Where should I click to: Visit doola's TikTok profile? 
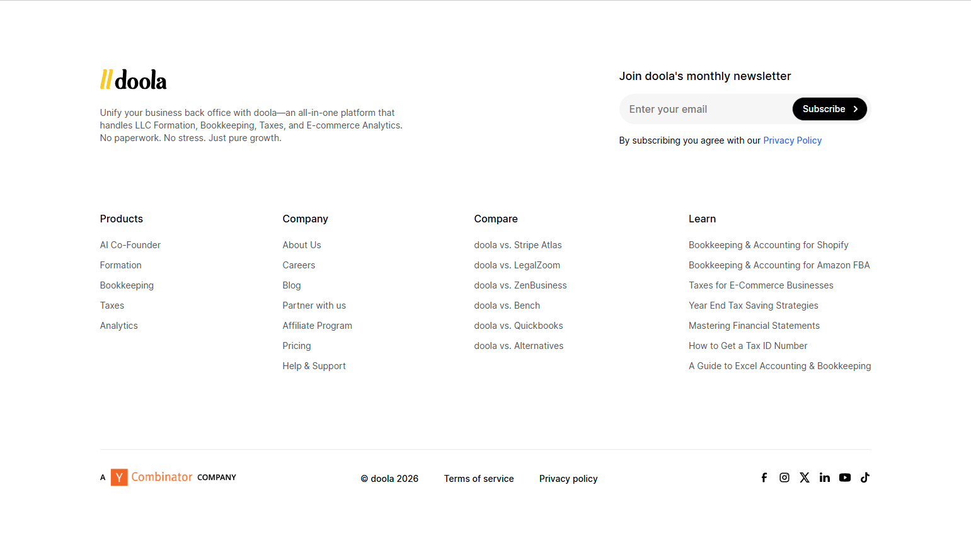pos(865,477)
